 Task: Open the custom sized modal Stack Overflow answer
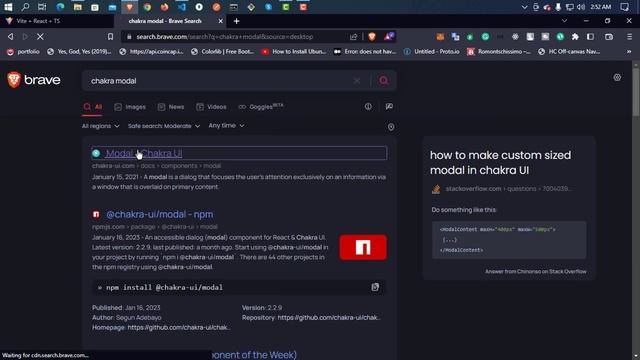[500, 162]
